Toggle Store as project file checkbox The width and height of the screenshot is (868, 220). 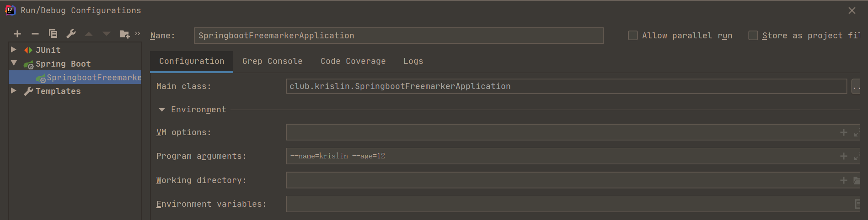753,36
